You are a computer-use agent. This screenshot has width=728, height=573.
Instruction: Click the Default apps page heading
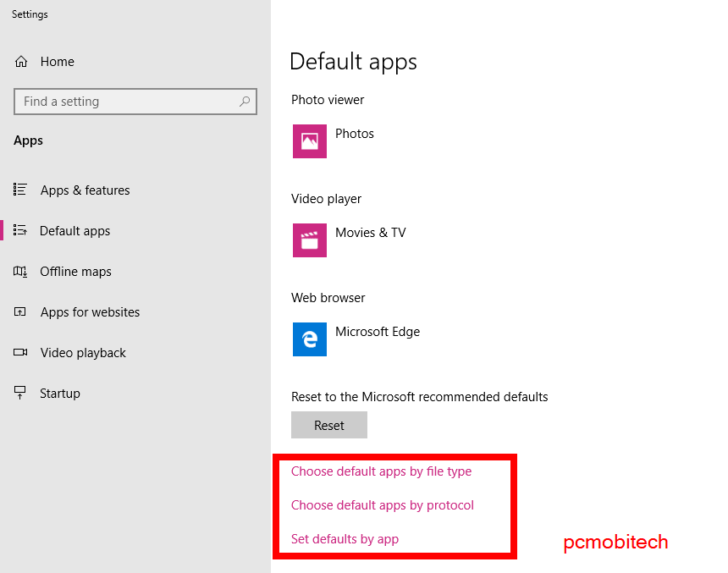pos(353,62)
